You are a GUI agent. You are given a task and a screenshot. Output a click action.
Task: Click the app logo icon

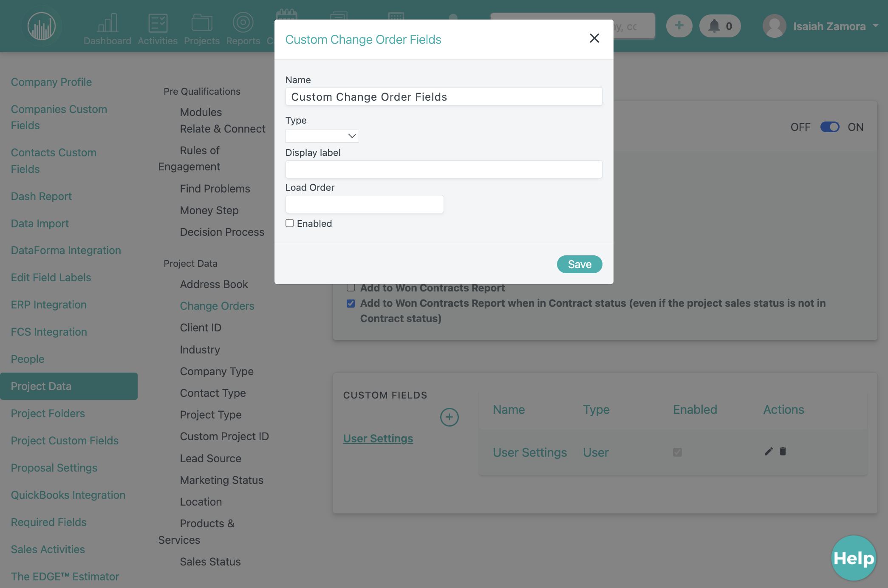click(x=42, y=26)
